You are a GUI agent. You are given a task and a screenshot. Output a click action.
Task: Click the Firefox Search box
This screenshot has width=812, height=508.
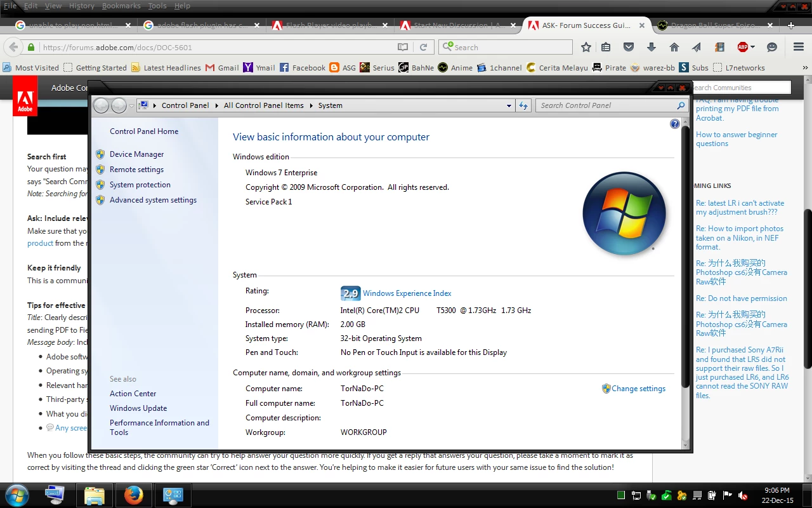click(x=506, y=47)
